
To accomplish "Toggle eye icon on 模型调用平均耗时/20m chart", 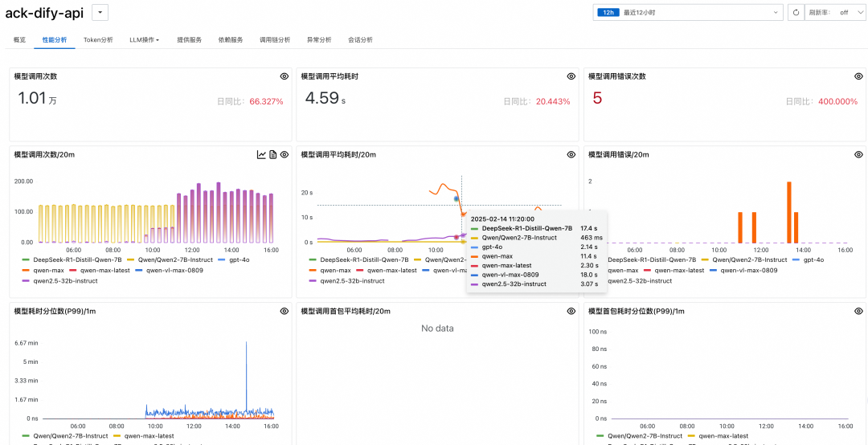I will pos(571,154).
